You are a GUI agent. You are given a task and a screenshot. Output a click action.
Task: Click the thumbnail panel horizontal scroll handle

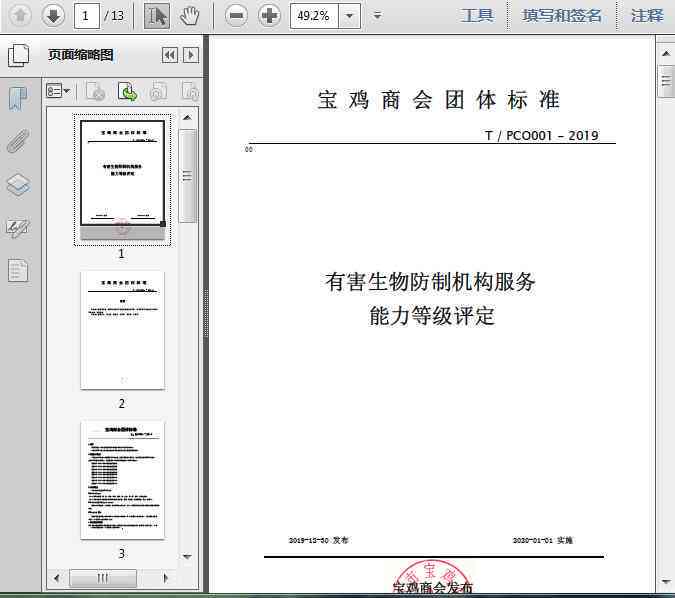[x=103, y=578]
